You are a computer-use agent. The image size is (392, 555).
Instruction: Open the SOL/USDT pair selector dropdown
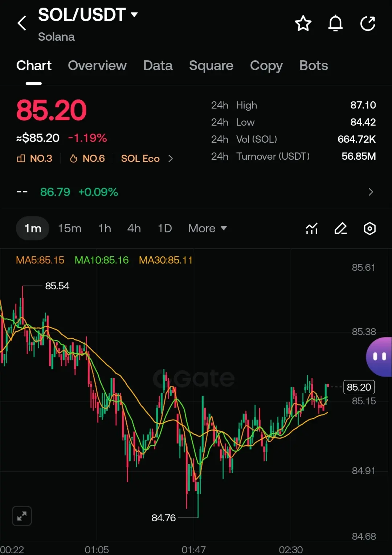pos(88,15)
